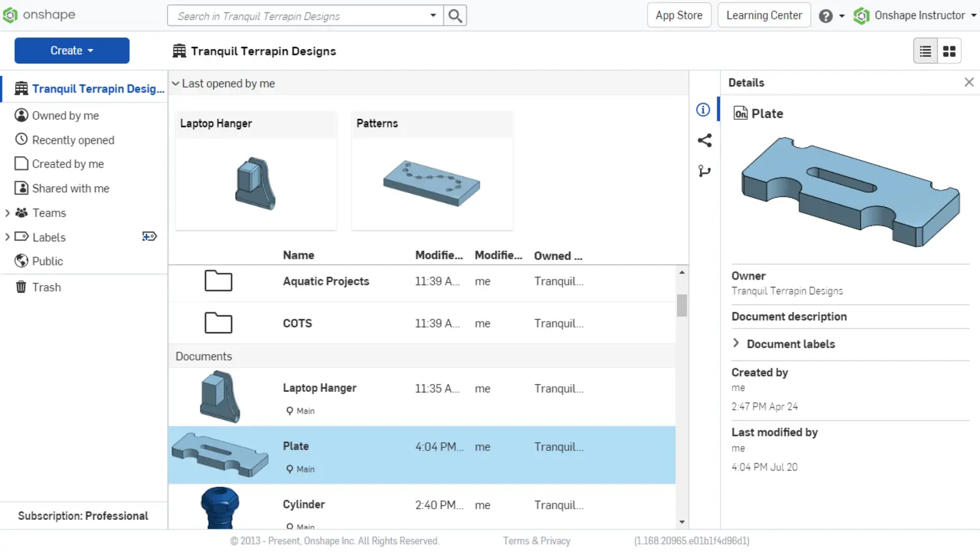Switch to list view
The image size is (980, 552).
coord(925,51)
